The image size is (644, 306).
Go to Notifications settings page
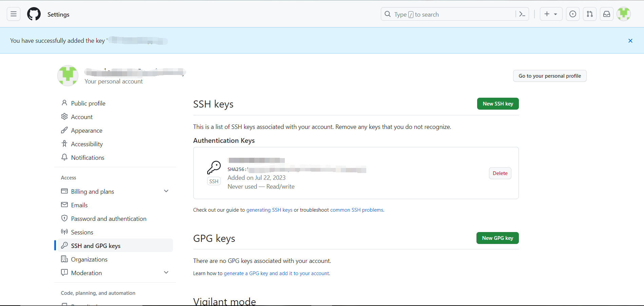[87, 158]
